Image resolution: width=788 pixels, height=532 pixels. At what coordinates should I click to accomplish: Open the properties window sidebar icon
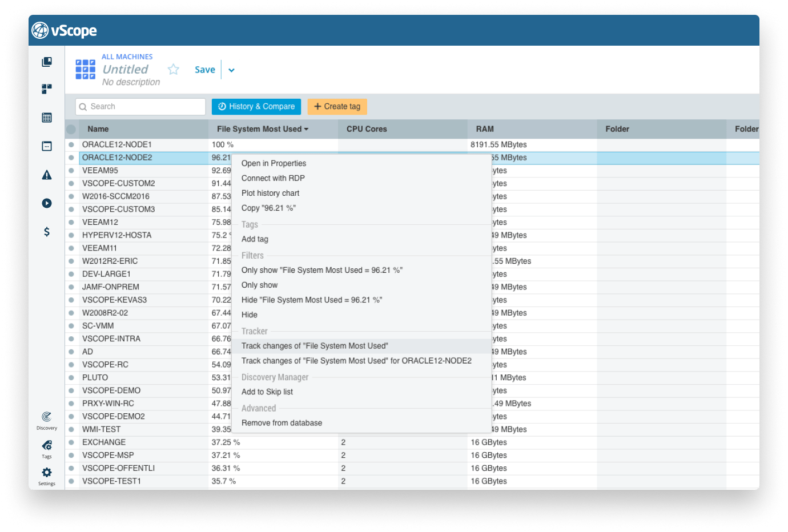tap(47, 146)
